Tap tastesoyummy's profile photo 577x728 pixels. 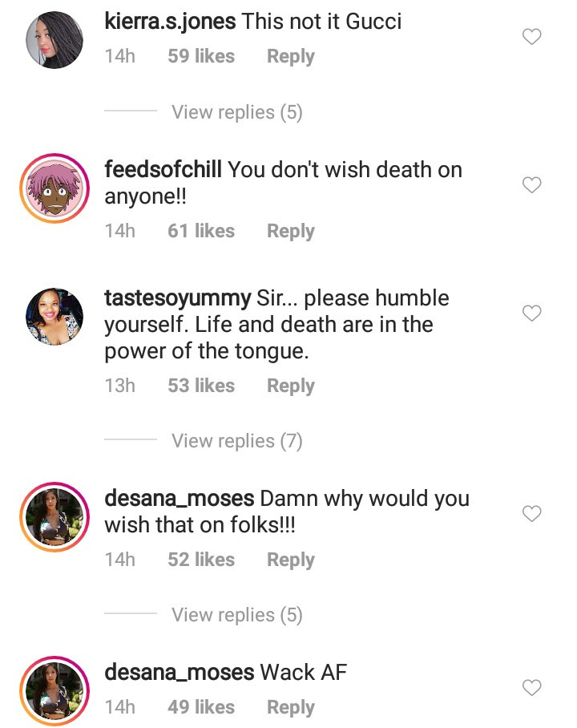click(54, 317)
